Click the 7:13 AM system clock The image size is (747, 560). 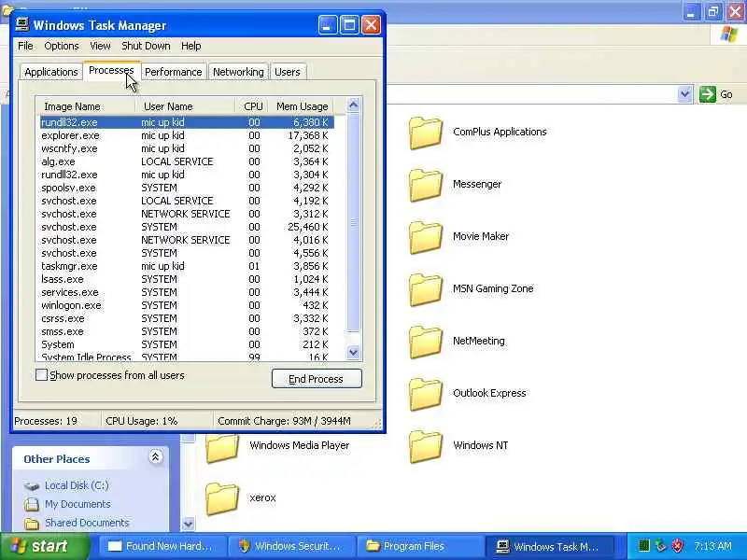pyautogui.click(x=712, y=546)
